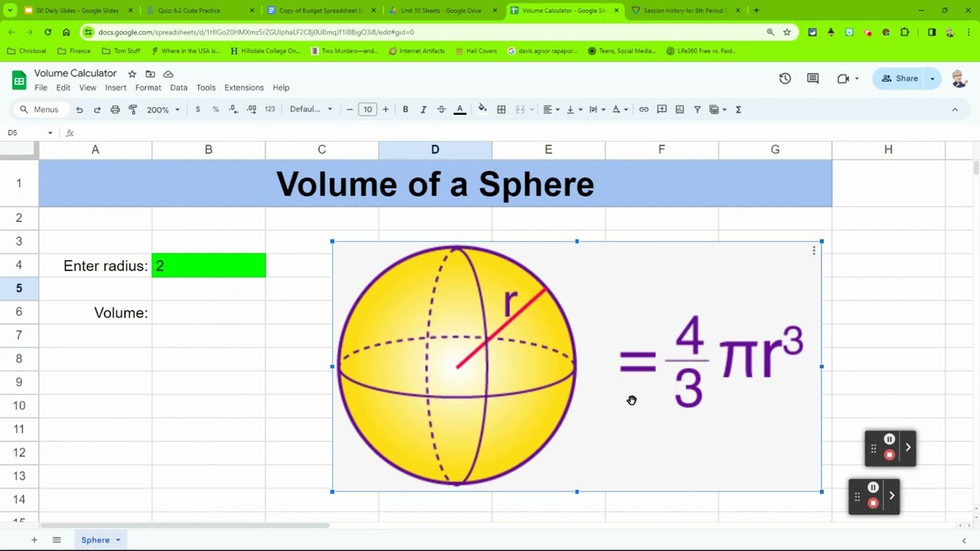Screen dimensions: 980x551
Task: Star the Volume Calculator document
Action: coord(132,73)
